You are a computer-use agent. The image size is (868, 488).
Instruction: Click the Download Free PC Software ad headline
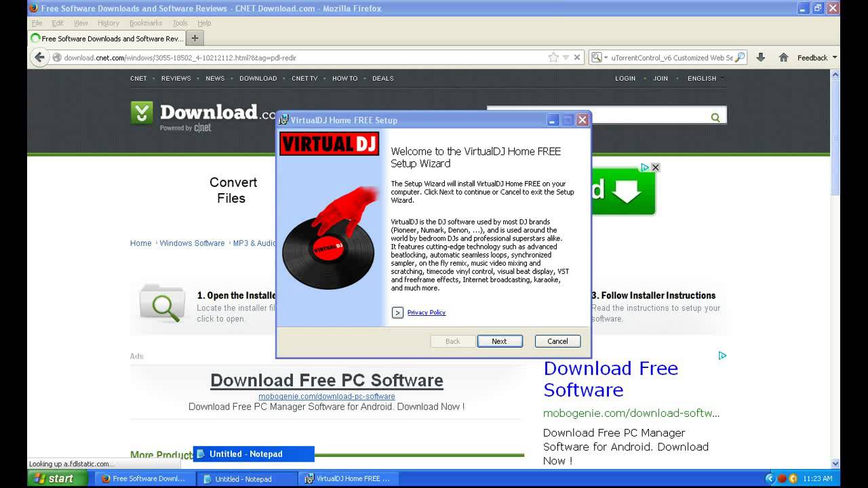327,380
